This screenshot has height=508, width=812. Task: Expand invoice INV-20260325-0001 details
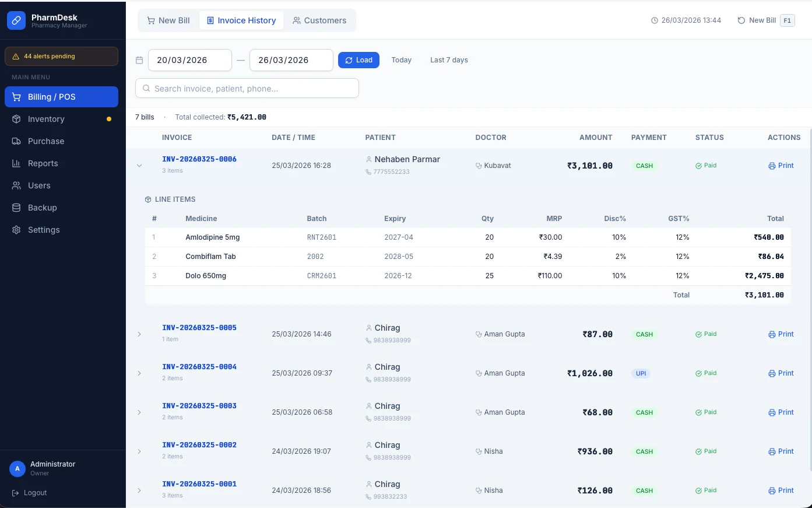139,491
